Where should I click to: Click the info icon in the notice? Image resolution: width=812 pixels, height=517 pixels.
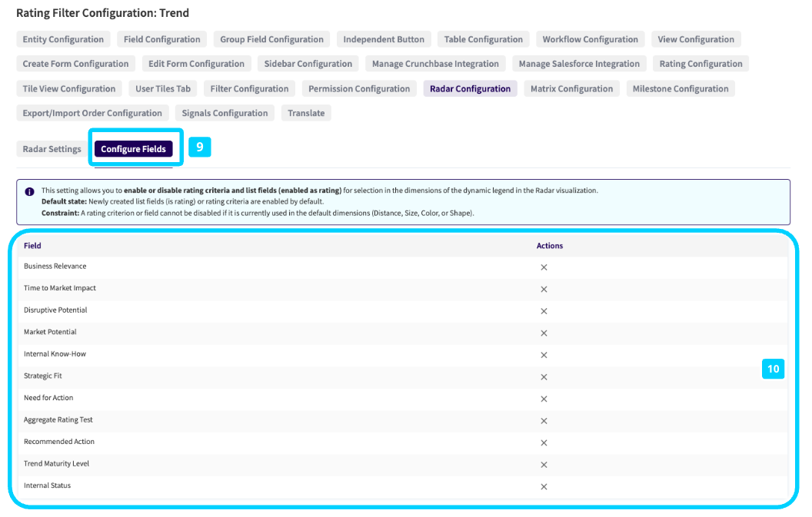point(29,191)
